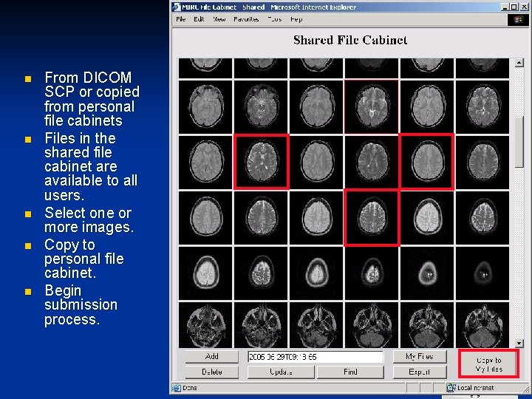Select first brain thumbnail in third row
Image resolution: width=532 pixels, height=399 pixels.
pyautogui.click(x=205, y=162)
